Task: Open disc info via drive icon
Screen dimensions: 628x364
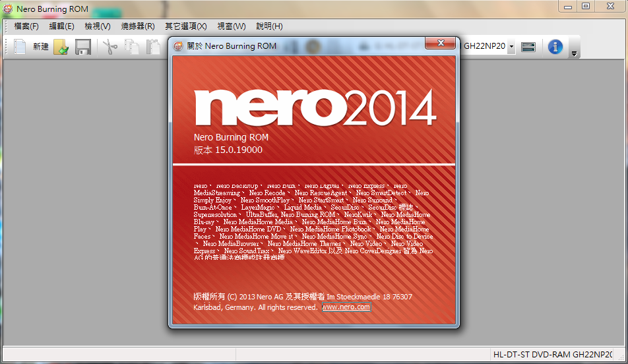Action: click(528, 47)
